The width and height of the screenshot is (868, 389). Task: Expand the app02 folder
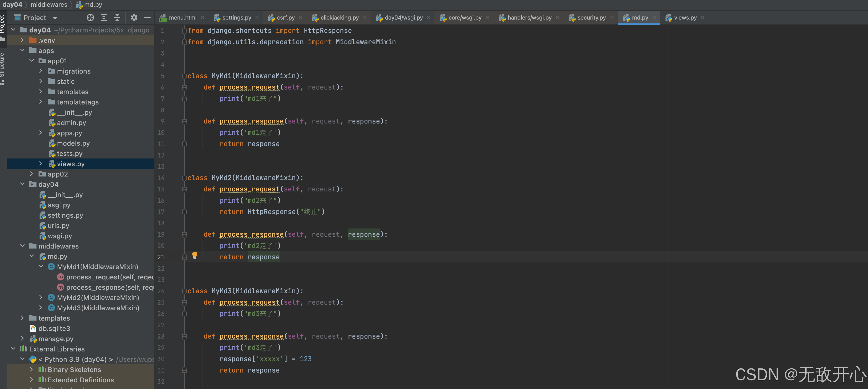point(32,174)
